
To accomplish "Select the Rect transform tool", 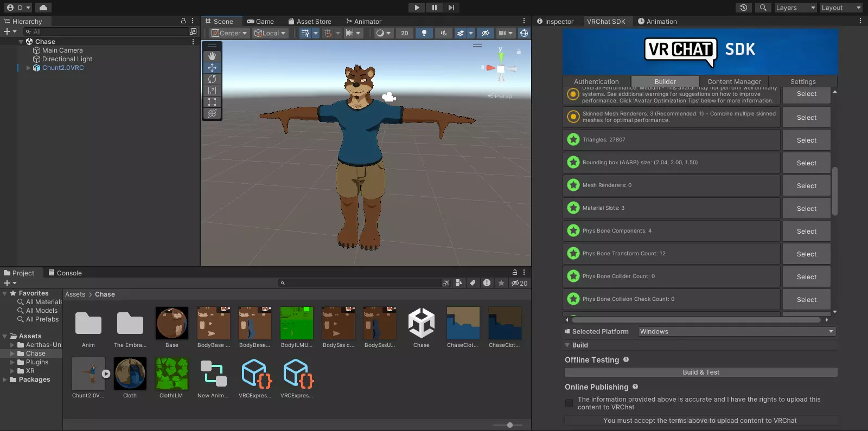I will point(212,102).
